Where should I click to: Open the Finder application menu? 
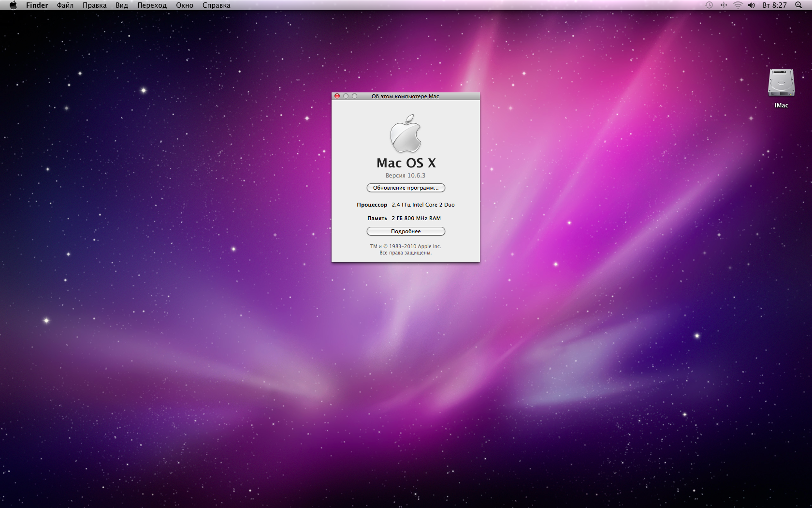(x=37, y=5)
